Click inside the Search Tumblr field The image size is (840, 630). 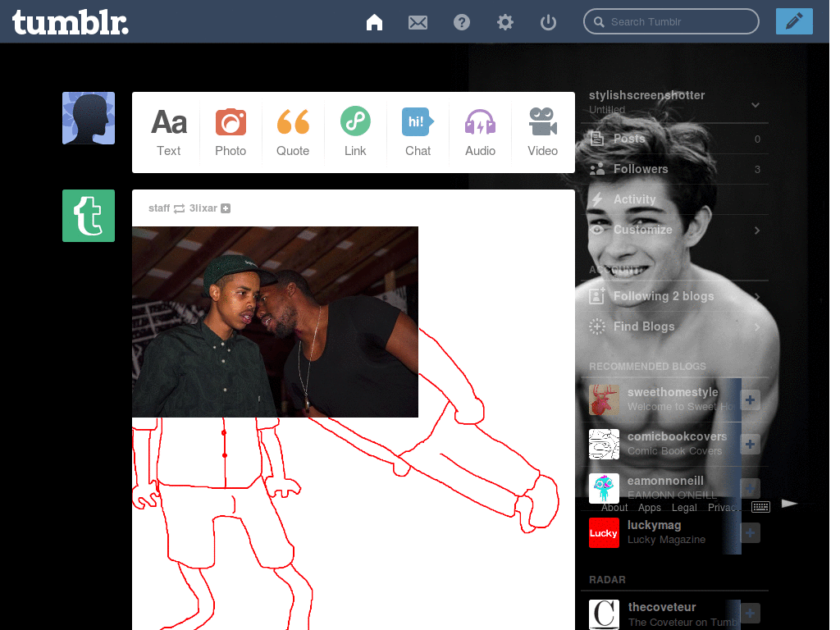(671, 21)
